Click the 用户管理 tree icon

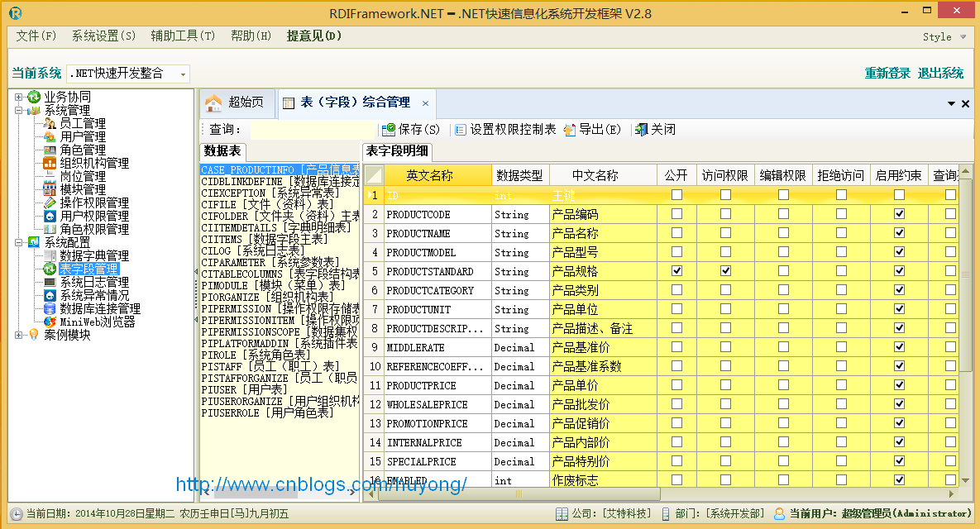50,136
